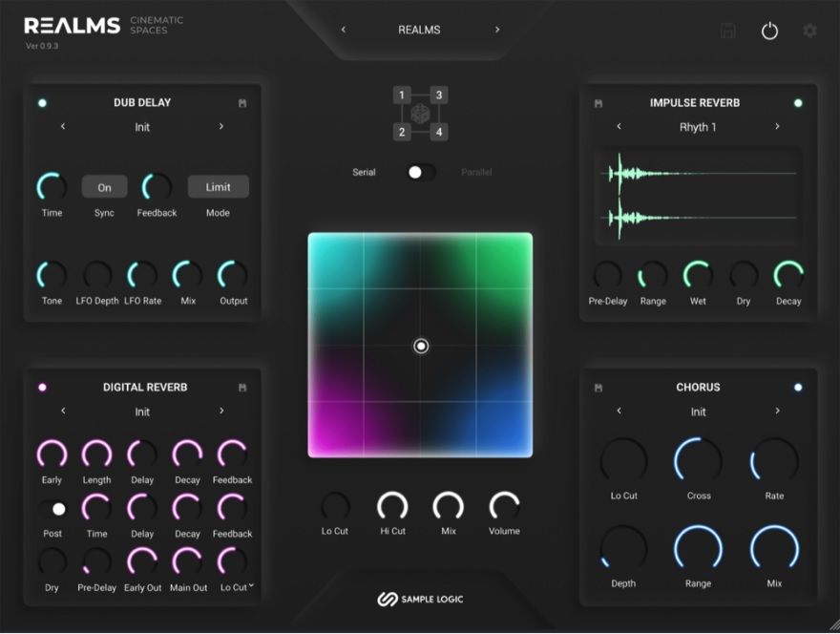The image size is (840, 634).
Task: Click the global save preset floppy icon
Action: click(x=727, y=31)
